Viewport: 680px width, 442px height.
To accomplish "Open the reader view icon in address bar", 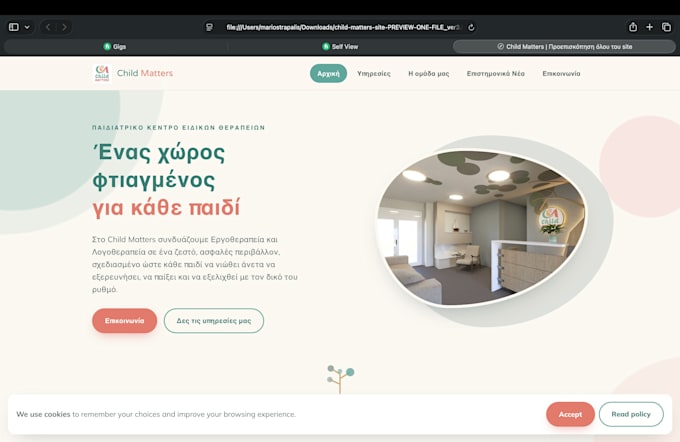I will pyautogui.click(x=209, y=27).
